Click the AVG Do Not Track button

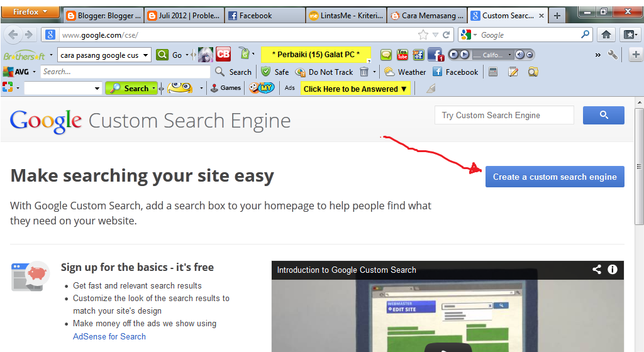pos(324,72)
